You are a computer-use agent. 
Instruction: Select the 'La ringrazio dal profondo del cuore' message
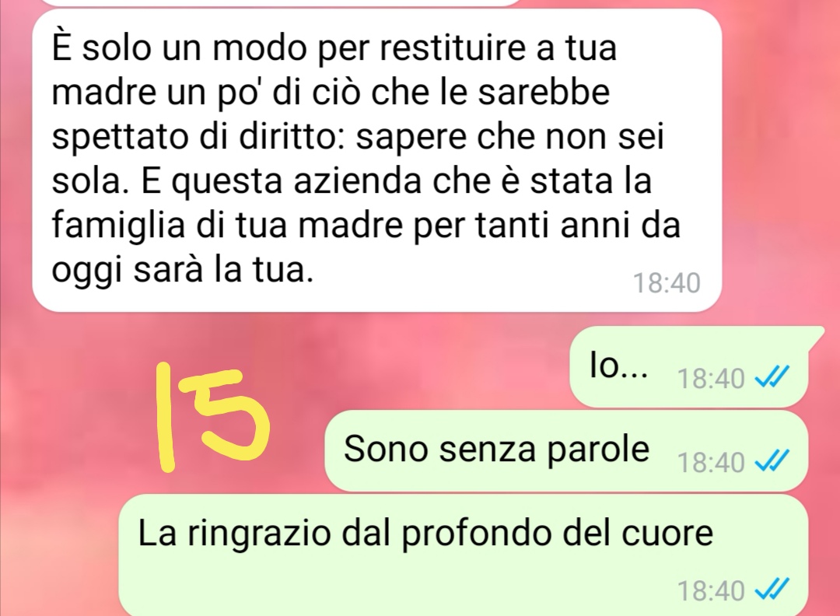[x=463, y=555]
